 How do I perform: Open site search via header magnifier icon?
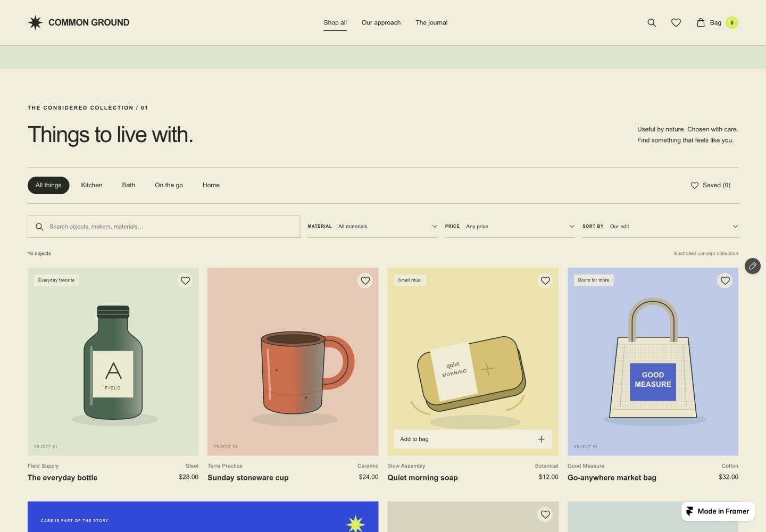coord(652,23)
